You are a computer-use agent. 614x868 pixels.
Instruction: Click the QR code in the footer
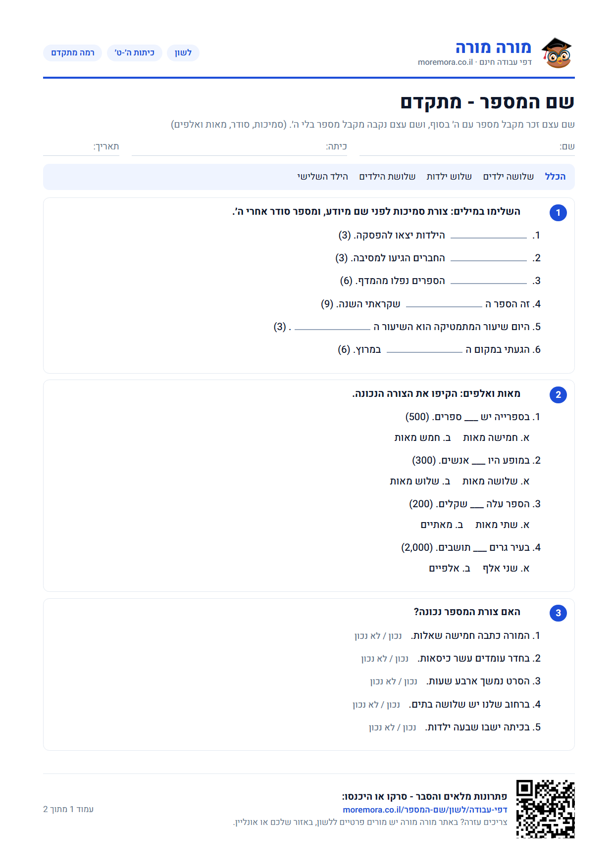(x=545, y=809)
